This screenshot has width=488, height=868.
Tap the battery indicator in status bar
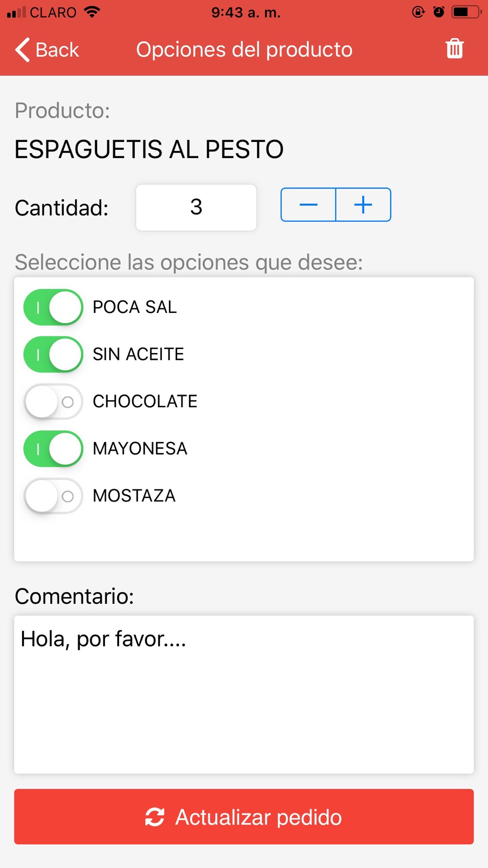467,12
